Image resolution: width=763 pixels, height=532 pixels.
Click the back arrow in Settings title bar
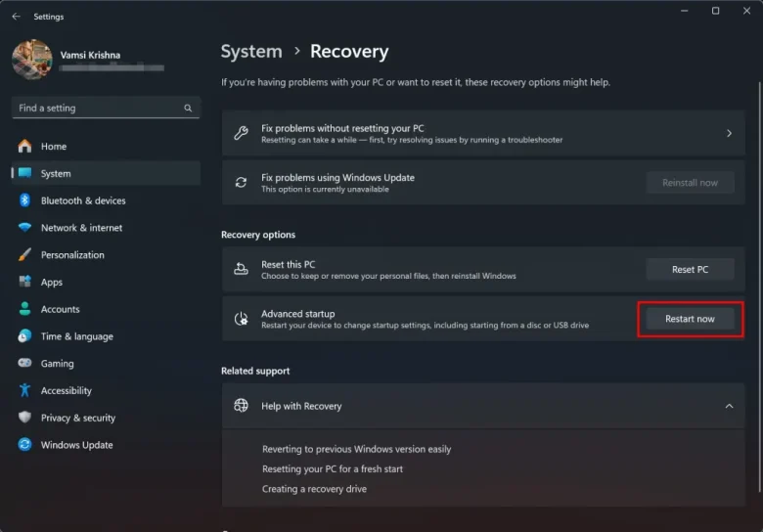(16, 17)
